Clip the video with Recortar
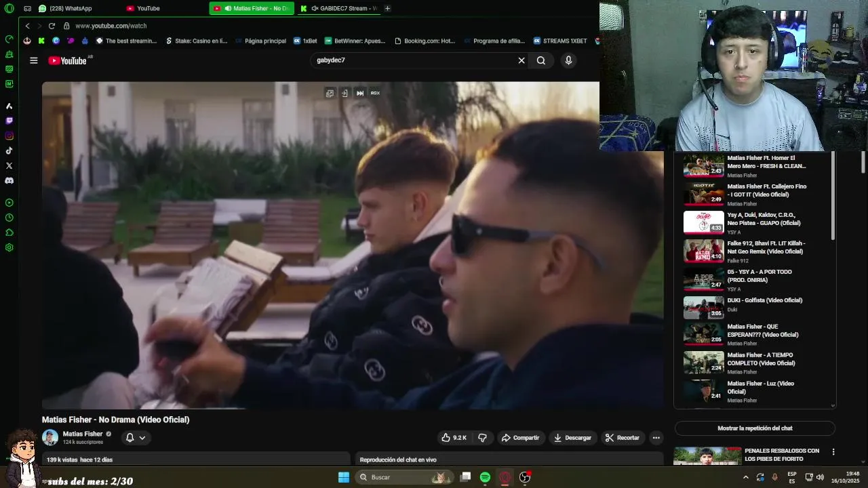 point(623,438)
